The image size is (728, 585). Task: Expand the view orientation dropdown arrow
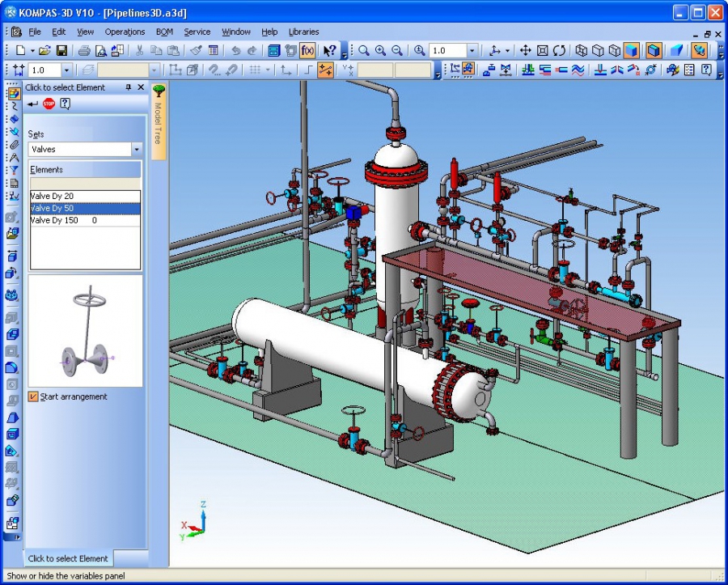click(x=507, y=50)
